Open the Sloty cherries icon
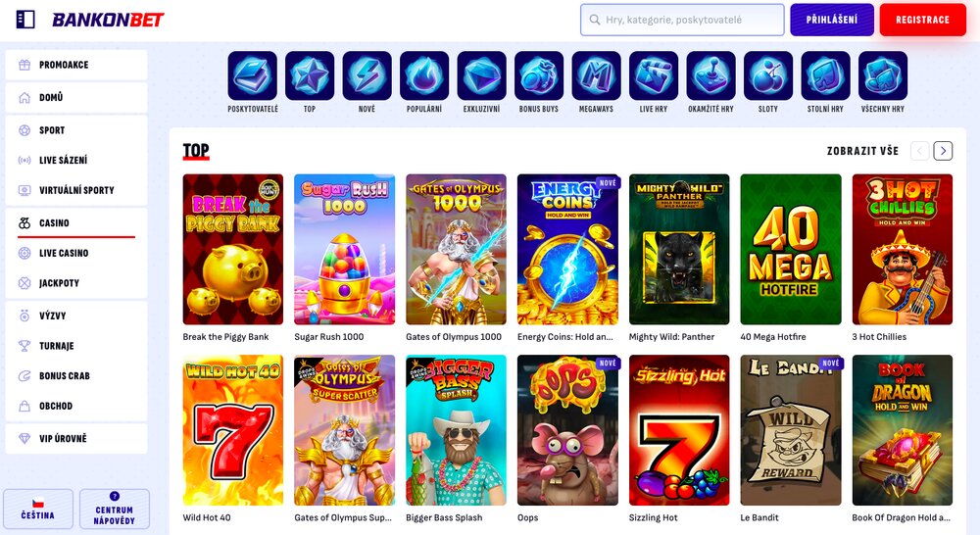 tap(768, 75)
